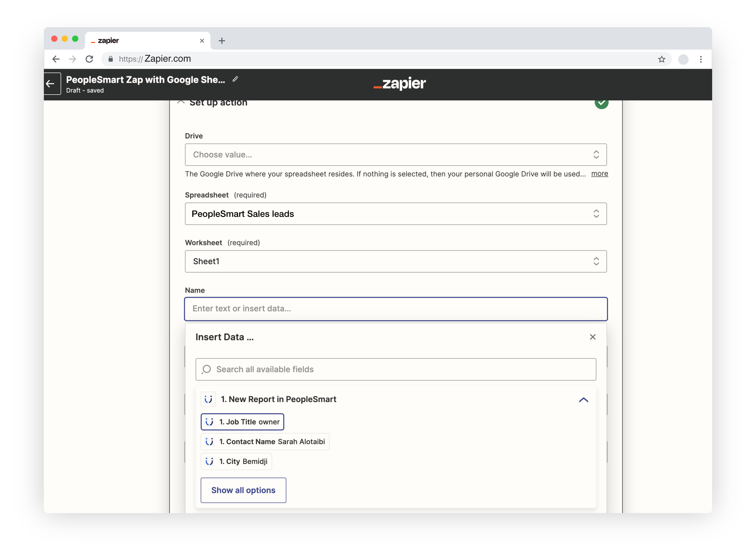Open the browser three-dot menu
This screenshot has width=756, height=557.
pyautogui.click(x=701, y=59)
